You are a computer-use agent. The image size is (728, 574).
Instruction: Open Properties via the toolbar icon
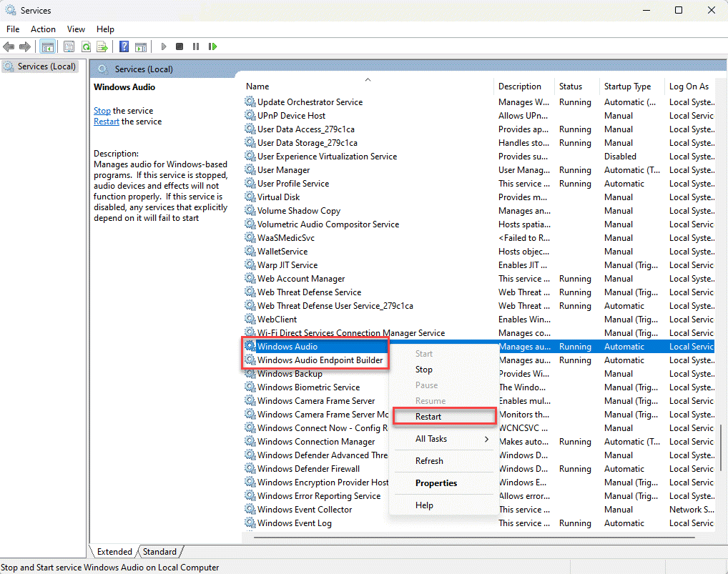coord(69,46)
